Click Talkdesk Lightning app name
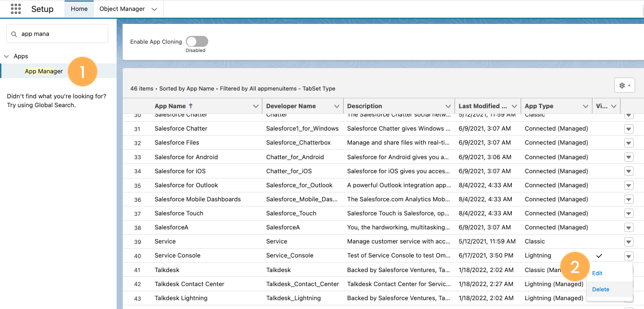This screenshot has width=644, height=309. click(x=181, y=298)
